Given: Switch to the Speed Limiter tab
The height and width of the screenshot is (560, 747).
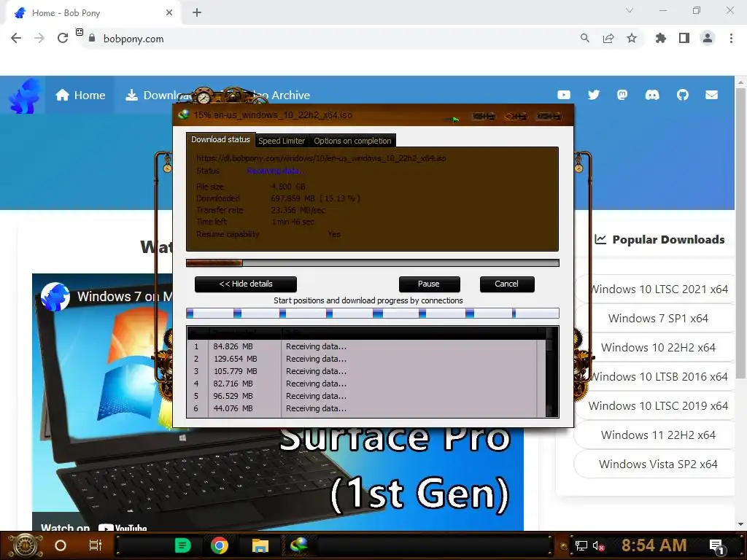Looking at the screenshot, I should tap(282, 141).
